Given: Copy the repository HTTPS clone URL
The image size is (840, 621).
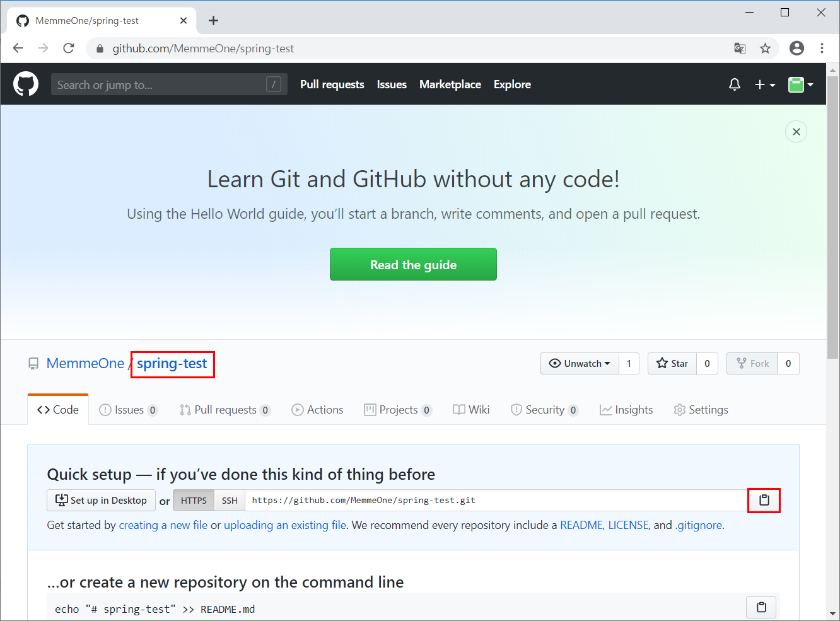Looking at the screenshot, I should (x=764, y=500).
